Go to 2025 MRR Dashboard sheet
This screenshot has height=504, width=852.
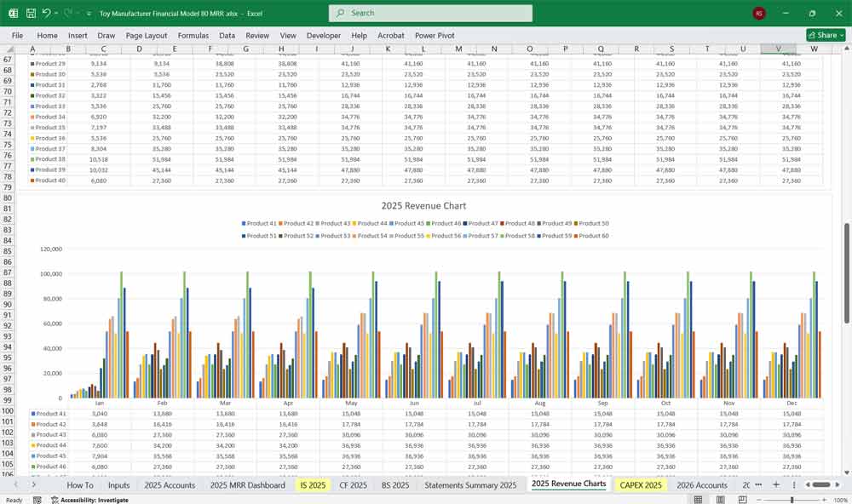(247, 485)
